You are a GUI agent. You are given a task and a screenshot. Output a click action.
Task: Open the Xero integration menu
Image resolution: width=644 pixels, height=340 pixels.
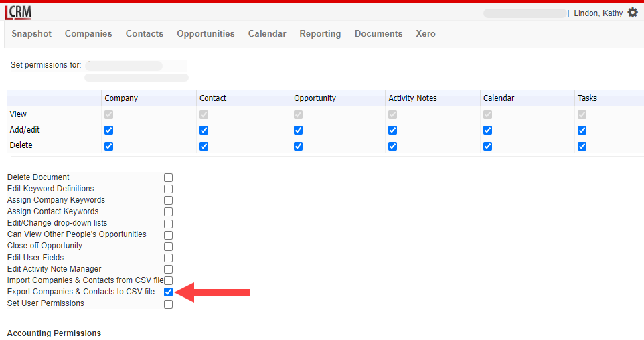(426, 33)
